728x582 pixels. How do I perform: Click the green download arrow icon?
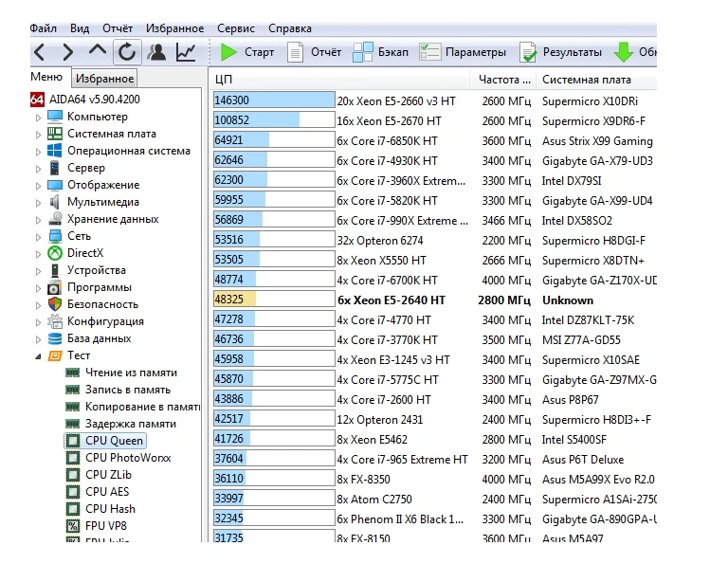click(x=624, y=52)
